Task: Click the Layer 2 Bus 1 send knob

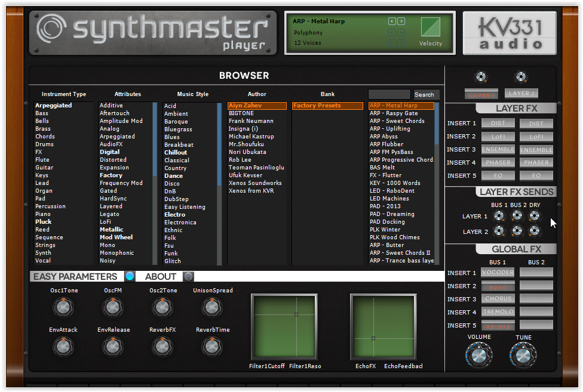Action: 499,231
